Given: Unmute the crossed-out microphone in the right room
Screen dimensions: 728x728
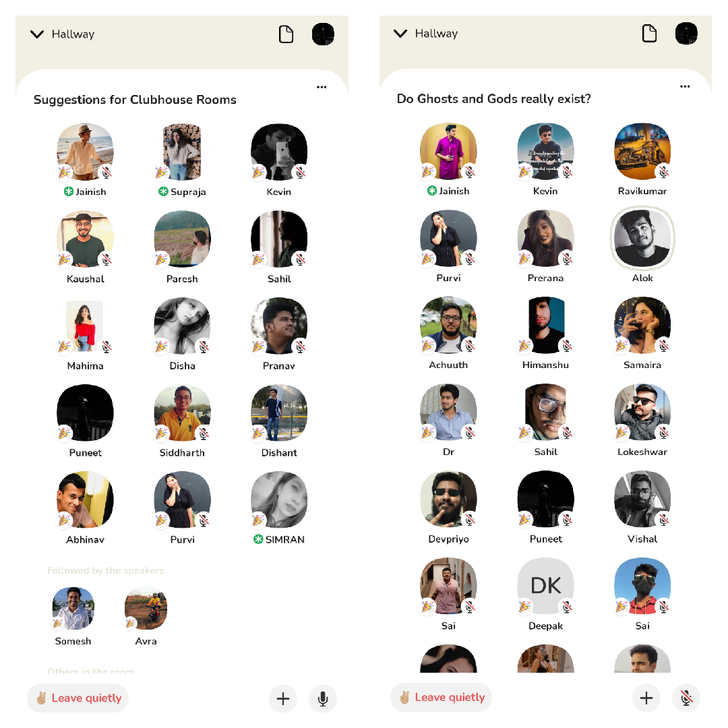Looking at the screenshot, I should 686,698.
